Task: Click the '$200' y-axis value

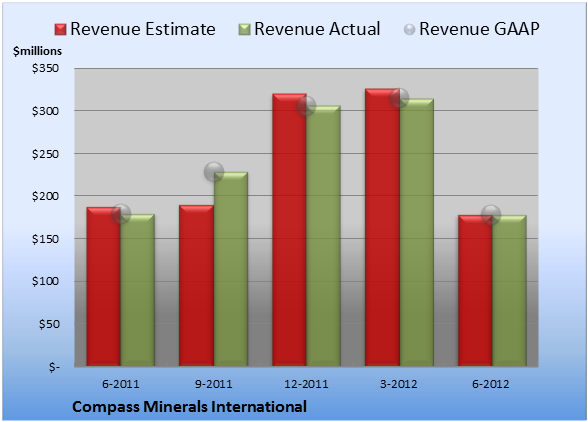Action: (x=45, y=196)
